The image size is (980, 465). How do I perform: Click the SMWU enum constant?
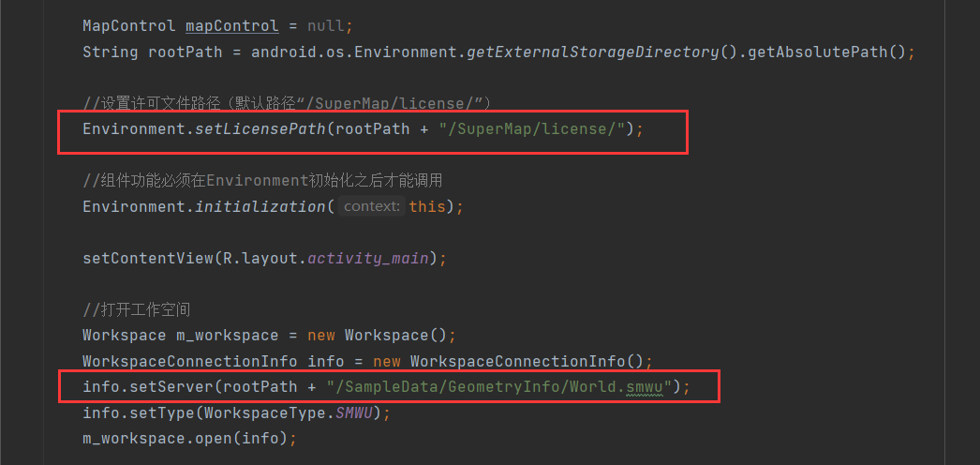coord(354,413)
